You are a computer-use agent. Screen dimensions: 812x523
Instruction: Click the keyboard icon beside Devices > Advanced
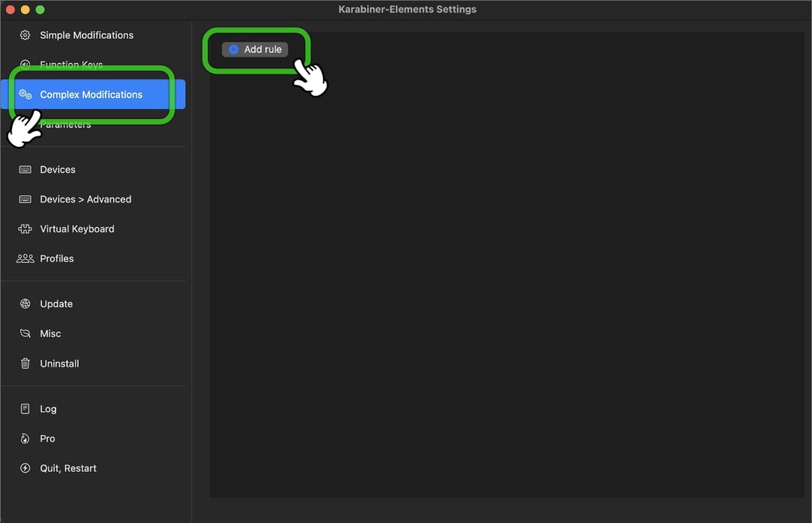tap(25, 200)
